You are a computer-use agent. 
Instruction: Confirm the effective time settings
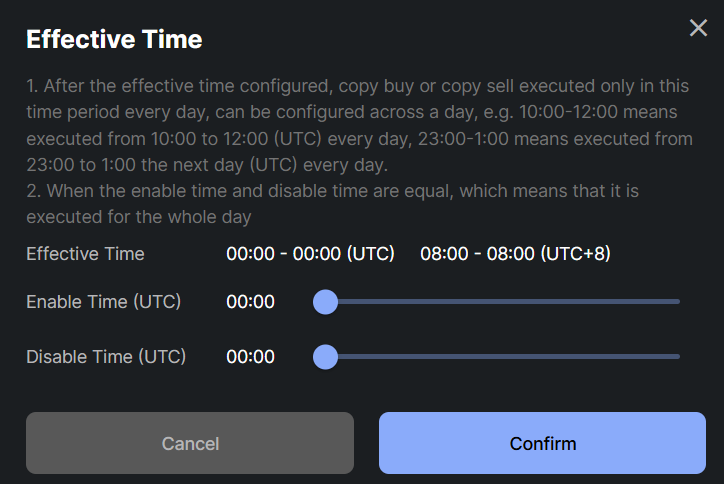542,443
